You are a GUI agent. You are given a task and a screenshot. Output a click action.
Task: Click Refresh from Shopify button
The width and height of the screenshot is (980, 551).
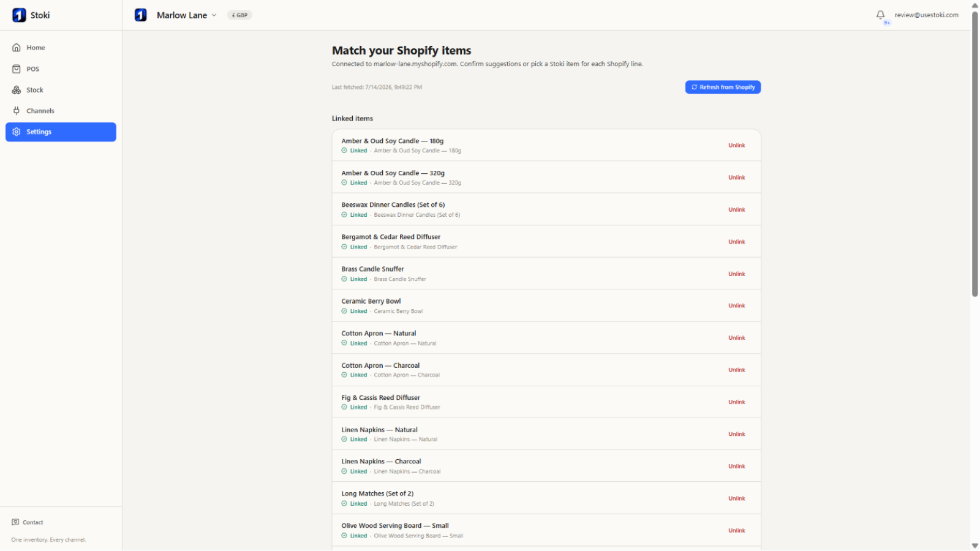point(723,87)
